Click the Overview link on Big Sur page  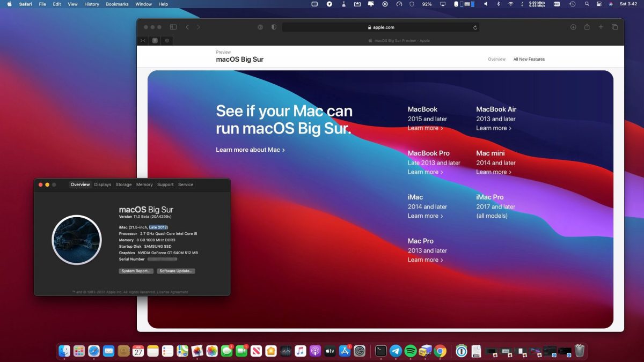coord(496,60)
